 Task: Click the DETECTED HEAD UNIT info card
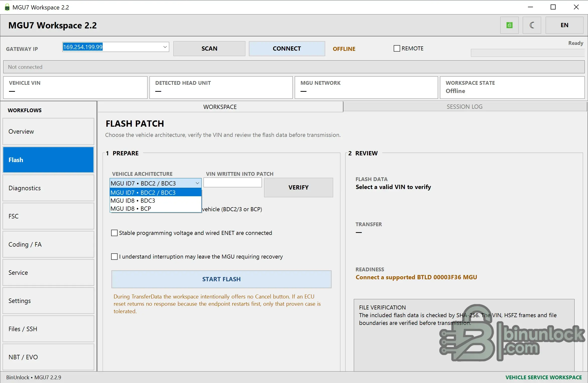[x=221, y=88]
